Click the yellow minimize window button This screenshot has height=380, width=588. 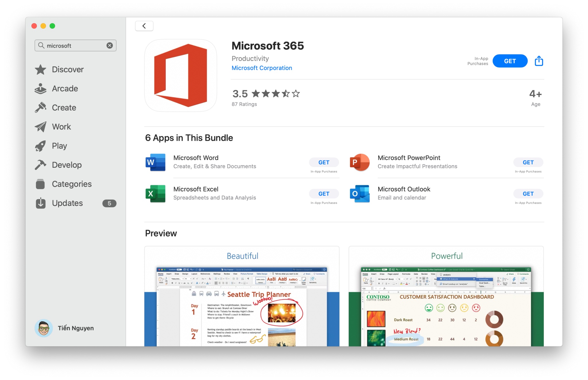43,26
